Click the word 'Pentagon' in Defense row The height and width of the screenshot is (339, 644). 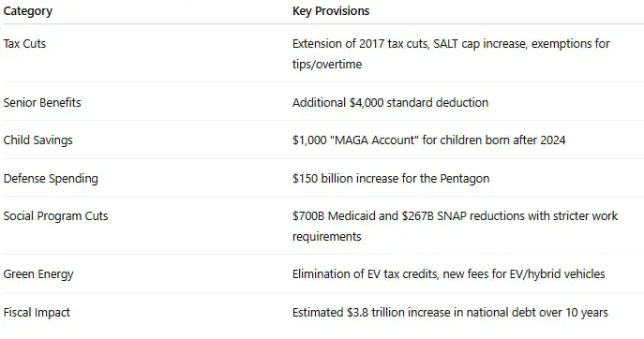(x=465, y=179)
